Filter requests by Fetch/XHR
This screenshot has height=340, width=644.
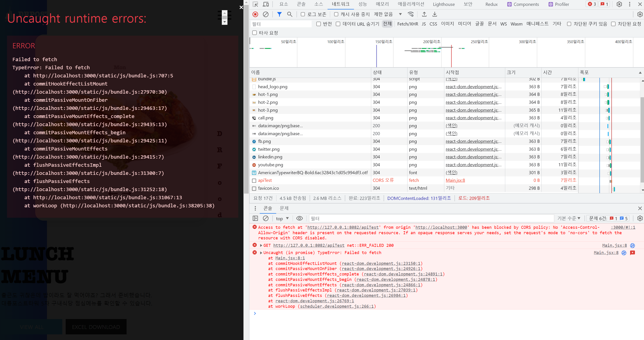point(408,24)
